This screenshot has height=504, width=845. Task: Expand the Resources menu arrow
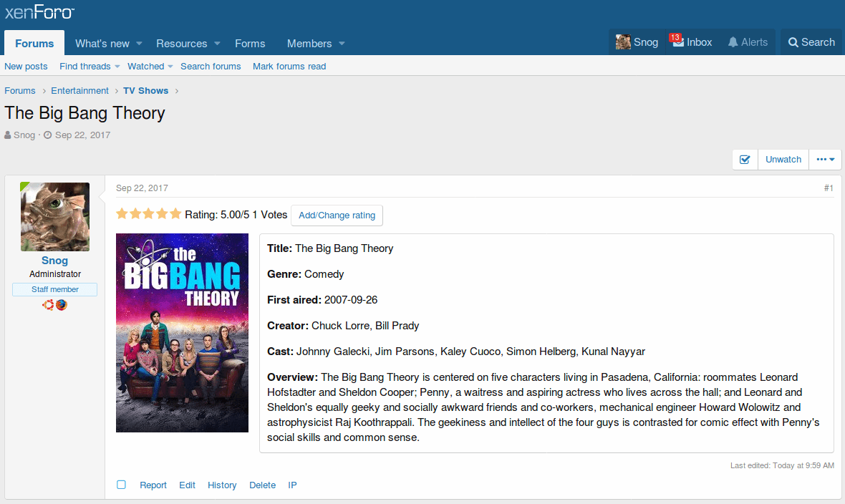coord(217,44)
